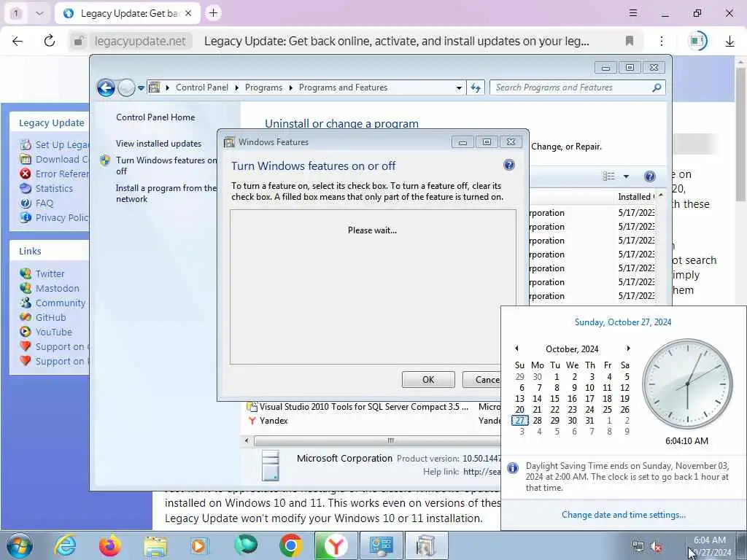The image size is (747, 560).
Task: Open Control Panel Home link
Action: 155,117
